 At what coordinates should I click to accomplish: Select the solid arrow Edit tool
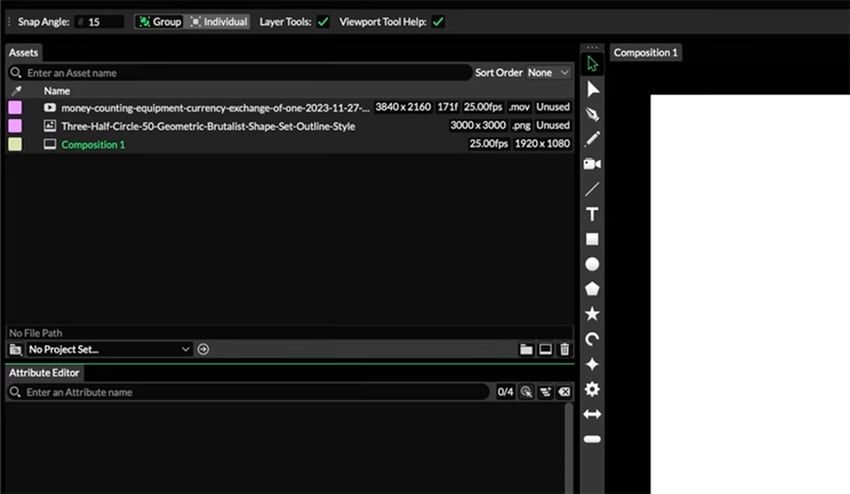[x=592, y=89]
